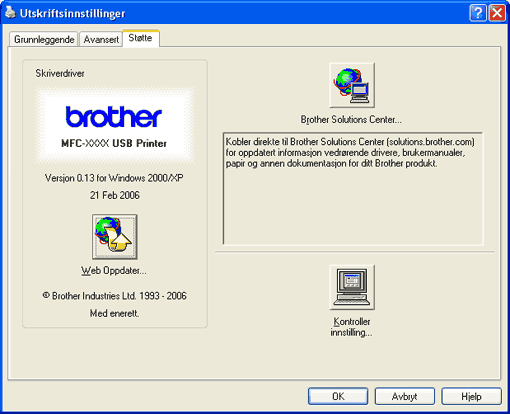510x414 pixels.
Task: Click the Web Oppdater... text label
Action: tap(114, 270)
